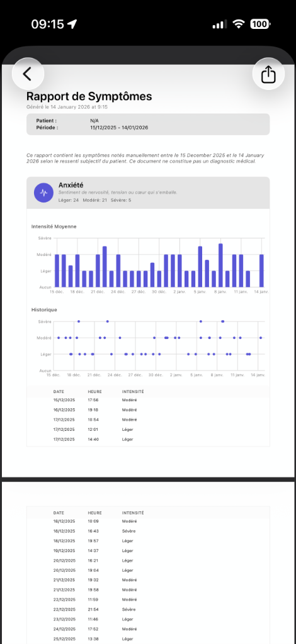Open the share sheet for the report
Viewport: 296px width, 644px height.
[x=268, y=74]
